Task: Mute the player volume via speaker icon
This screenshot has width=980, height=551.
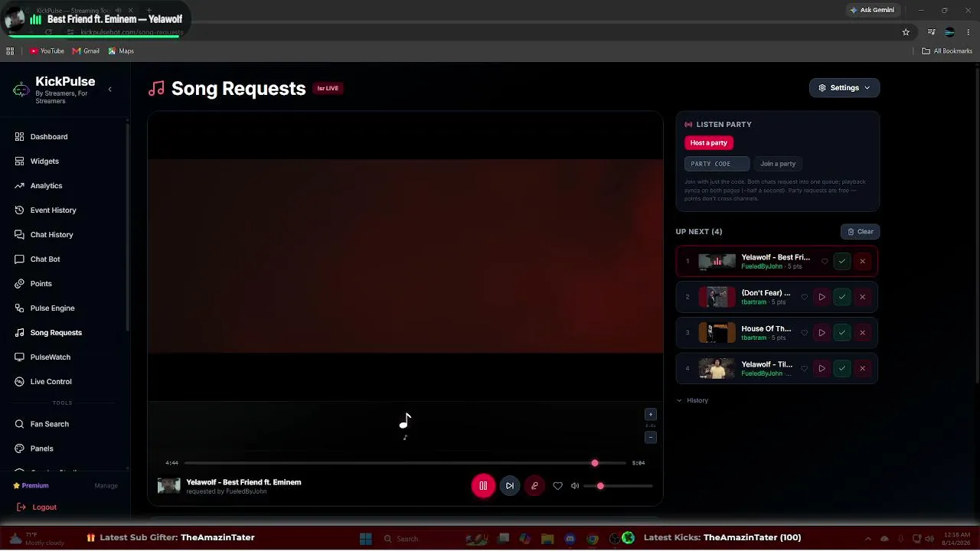Action: [575, 486]
